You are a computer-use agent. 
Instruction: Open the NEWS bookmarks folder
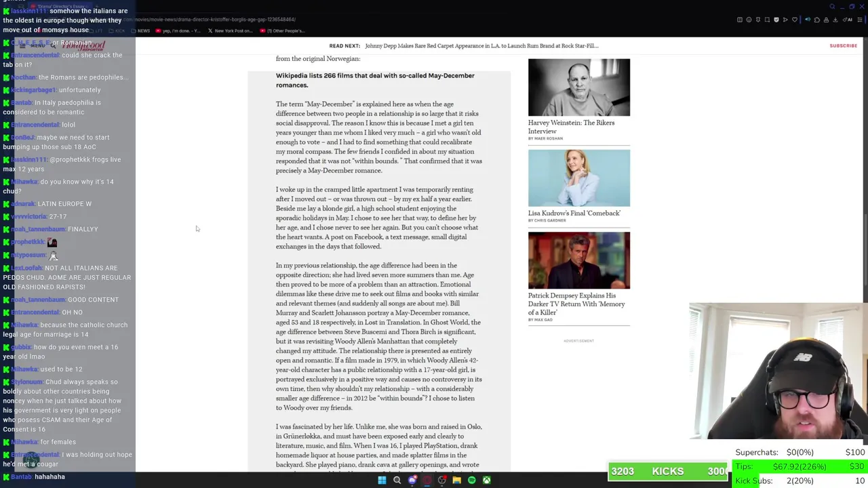coord(141,30)
